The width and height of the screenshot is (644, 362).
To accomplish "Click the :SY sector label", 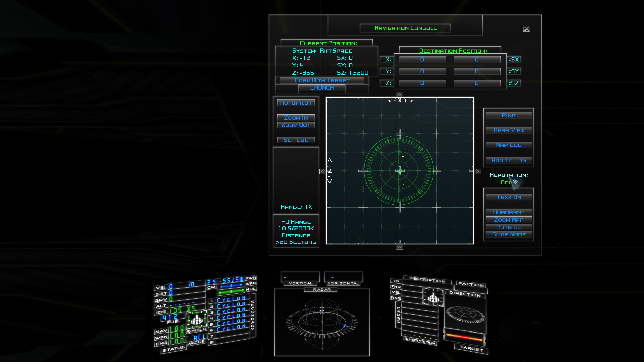I will pos(514,71).
